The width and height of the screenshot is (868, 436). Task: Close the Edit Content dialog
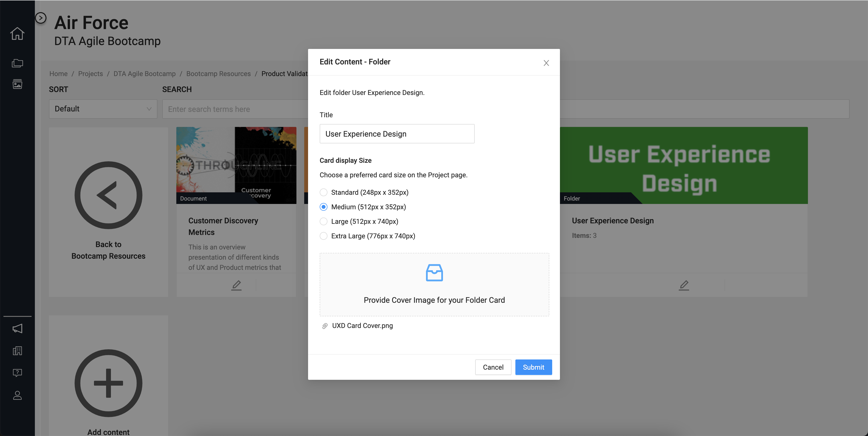point(546,63)
